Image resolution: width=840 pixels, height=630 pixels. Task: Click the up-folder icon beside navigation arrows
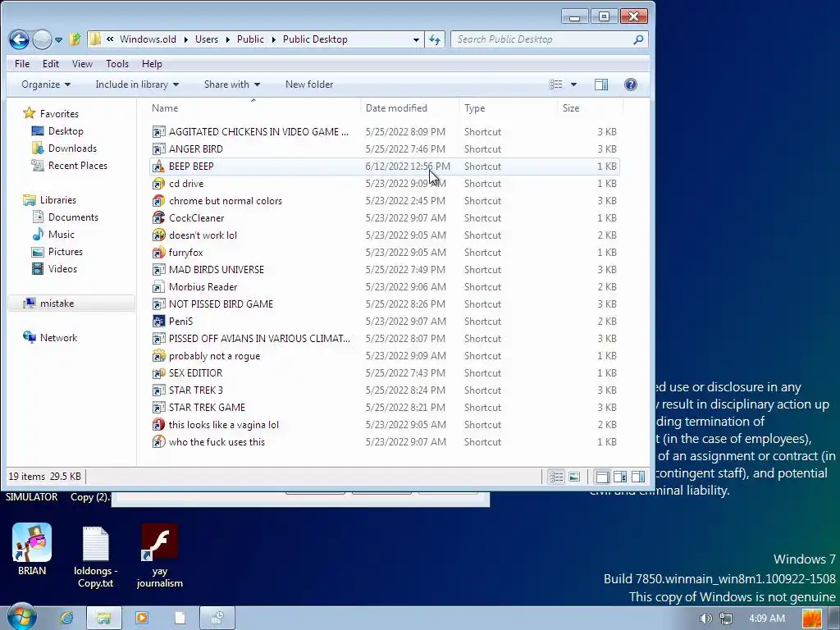(x=75, y=39)
